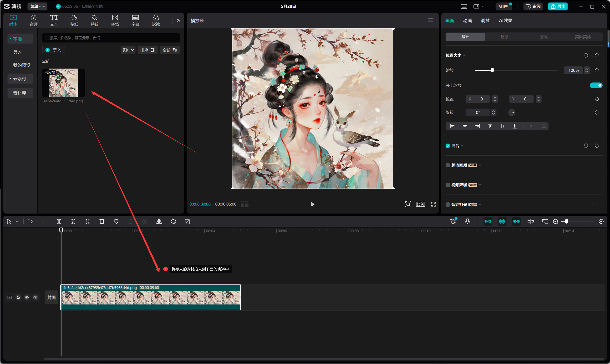
Task: Click the 导出 export button
Action: click(558, 6)
